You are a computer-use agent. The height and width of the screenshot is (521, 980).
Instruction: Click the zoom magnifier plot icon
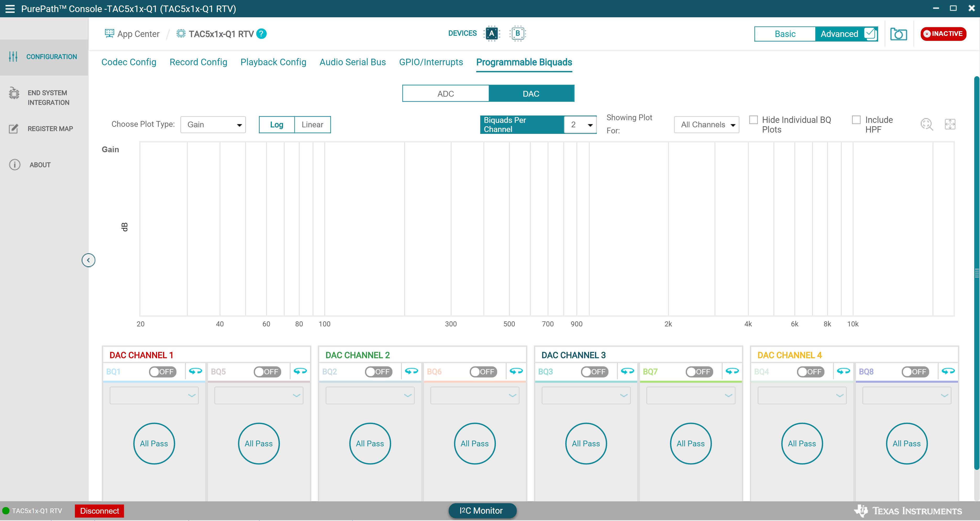(x=926, y=124)
